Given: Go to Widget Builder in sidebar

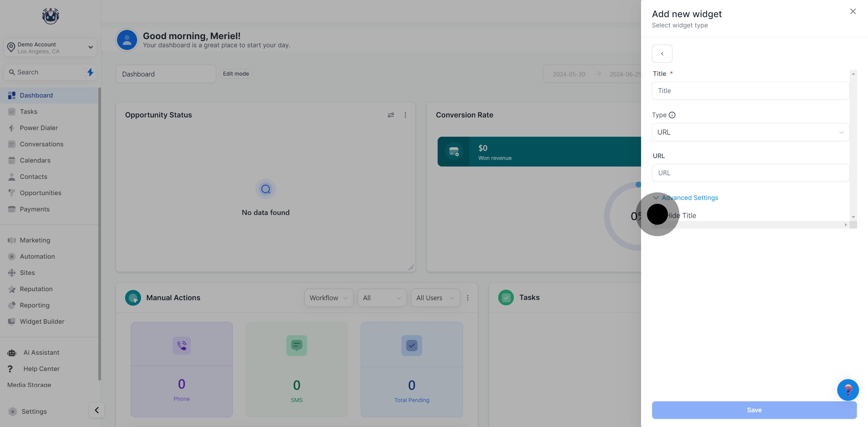Looking at the screenshot, I should pyautogui.click(x=42, y=321).
